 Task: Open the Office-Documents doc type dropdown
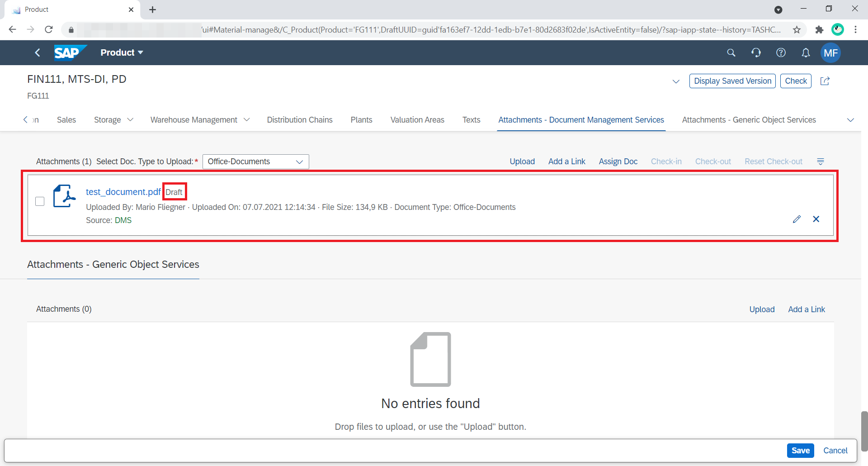tap(255, 162)
